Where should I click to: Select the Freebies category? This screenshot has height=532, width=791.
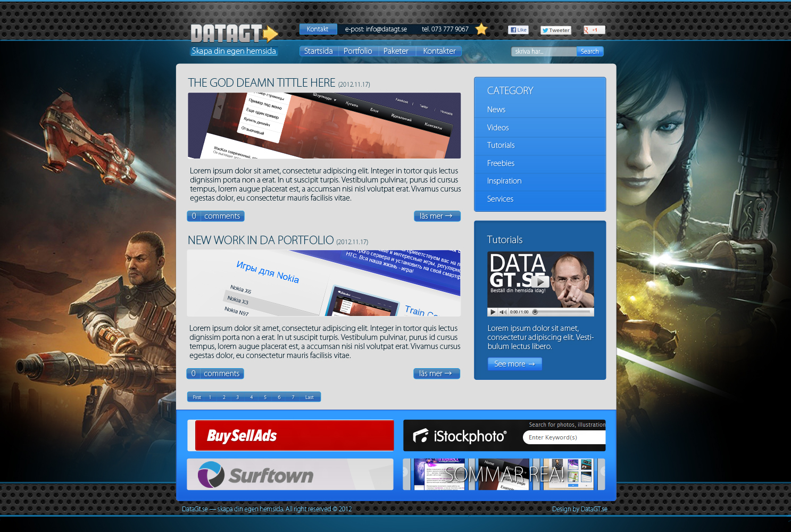501,163
